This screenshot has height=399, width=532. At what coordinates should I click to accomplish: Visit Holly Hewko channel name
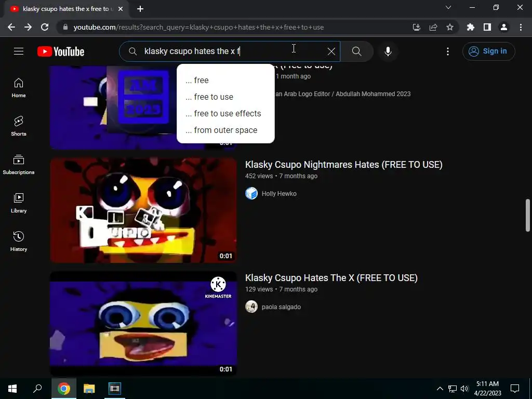coord(279,194)
